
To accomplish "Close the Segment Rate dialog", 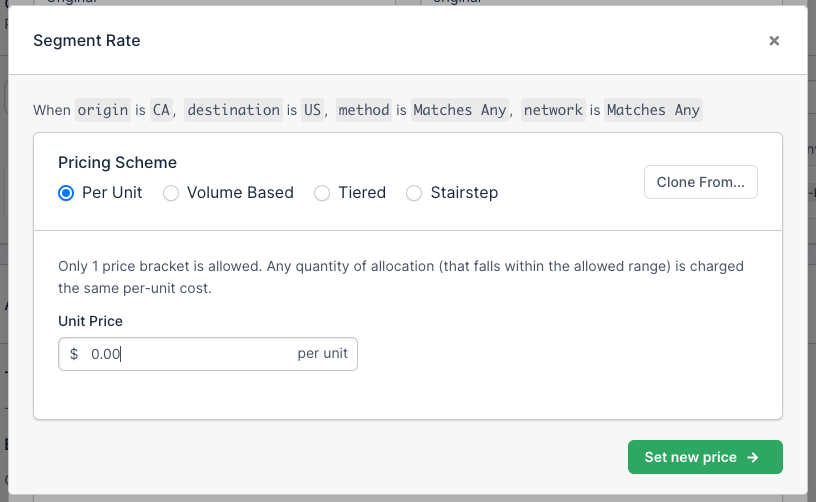I will pyautogui.click(x=773, y=41).
